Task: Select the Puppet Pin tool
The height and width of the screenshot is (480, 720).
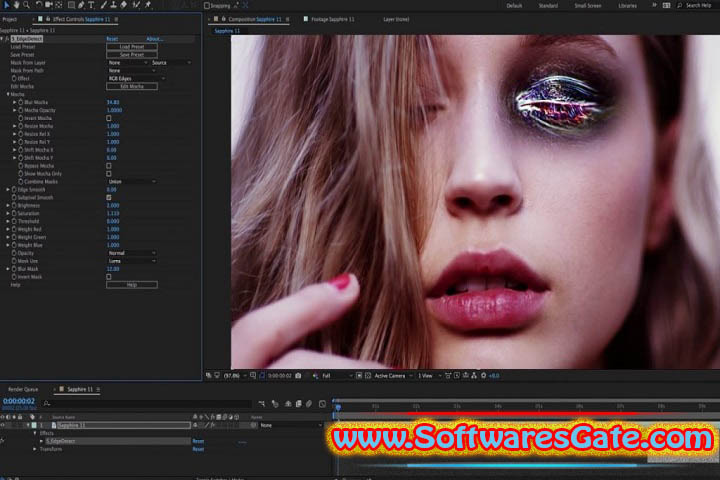Action: click(x=148, y=5)
